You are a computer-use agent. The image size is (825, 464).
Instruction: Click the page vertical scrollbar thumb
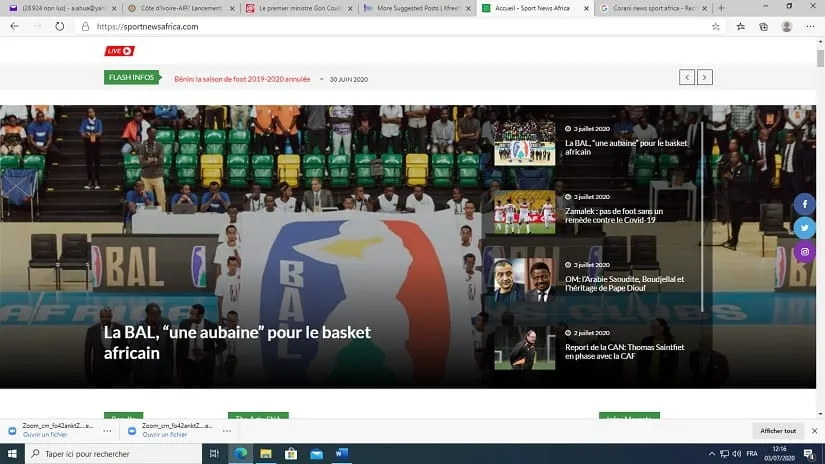coord(820,58)
